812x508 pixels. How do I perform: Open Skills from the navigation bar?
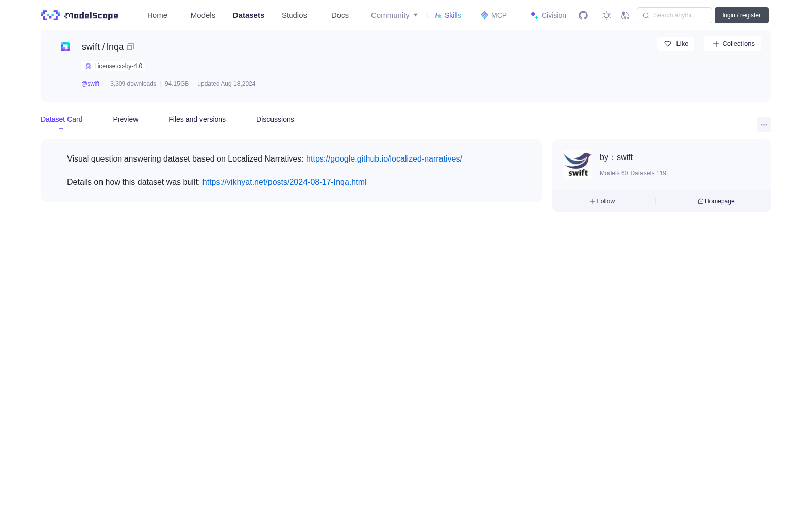click(448, 15)
